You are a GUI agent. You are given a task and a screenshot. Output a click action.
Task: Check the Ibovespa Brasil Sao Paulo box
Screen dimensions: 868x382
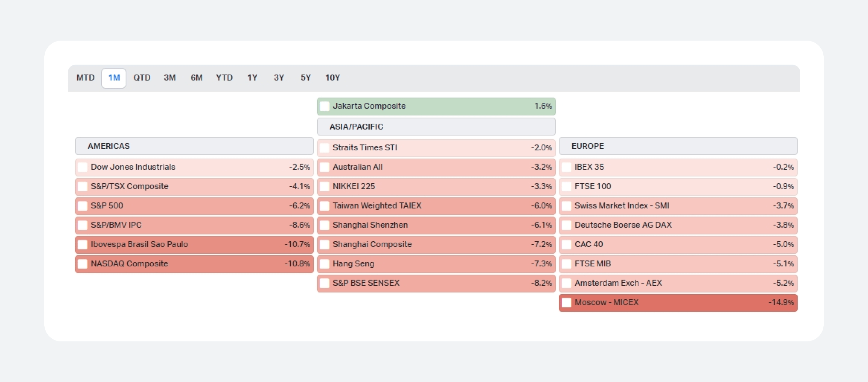[82, 245]
